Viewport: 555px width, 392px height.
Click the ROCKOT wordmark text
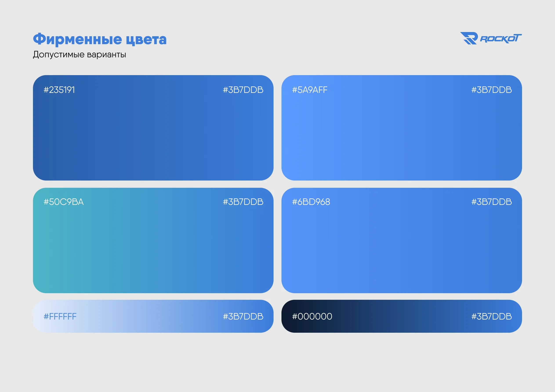tap(500, 39)
